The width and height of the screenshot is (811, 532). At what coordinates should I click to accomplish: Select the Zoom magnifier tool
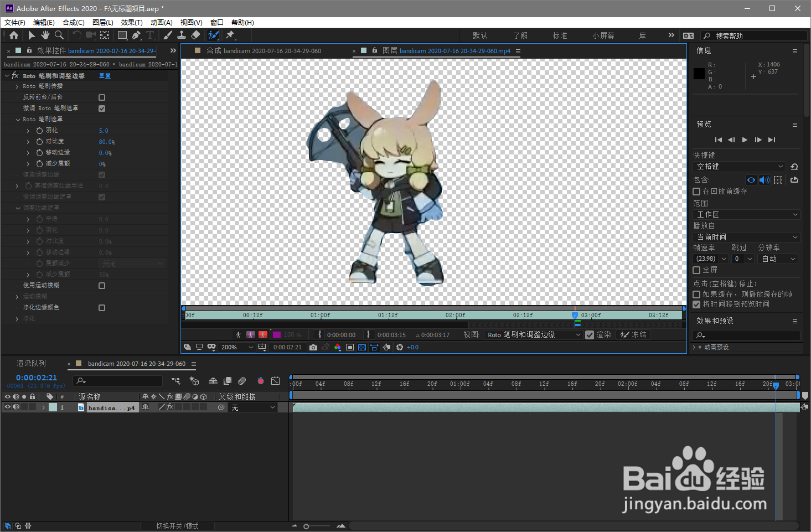59,35
